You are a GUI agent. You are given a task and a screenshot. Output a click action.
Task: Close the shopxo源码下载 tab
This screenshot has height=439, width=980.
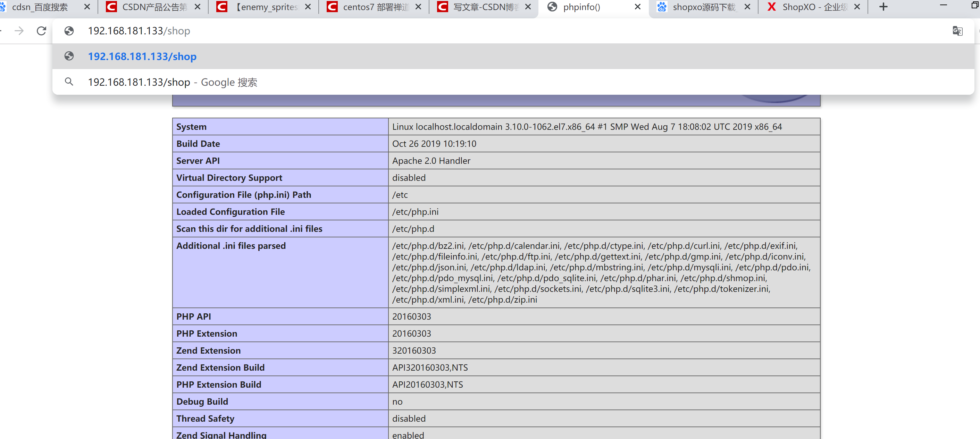[747, 7]
